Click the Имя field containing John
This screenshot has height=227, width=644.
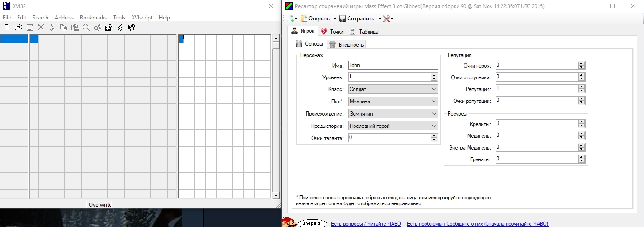point(393,65)
